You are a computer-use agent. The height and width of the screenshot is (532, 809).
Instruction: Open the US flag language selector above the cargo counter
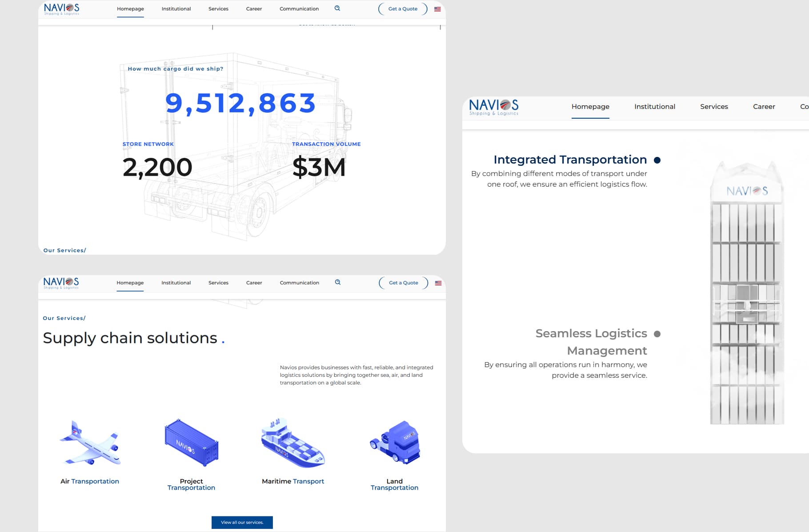tap(437, 9)
